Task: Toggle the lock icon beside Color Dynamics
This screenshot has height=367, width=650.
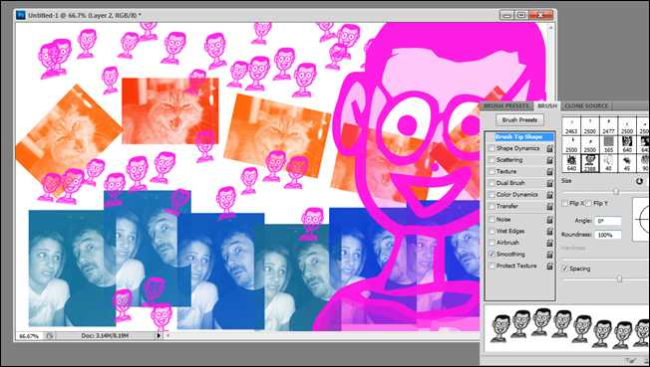Action: [x=550, y=195]
